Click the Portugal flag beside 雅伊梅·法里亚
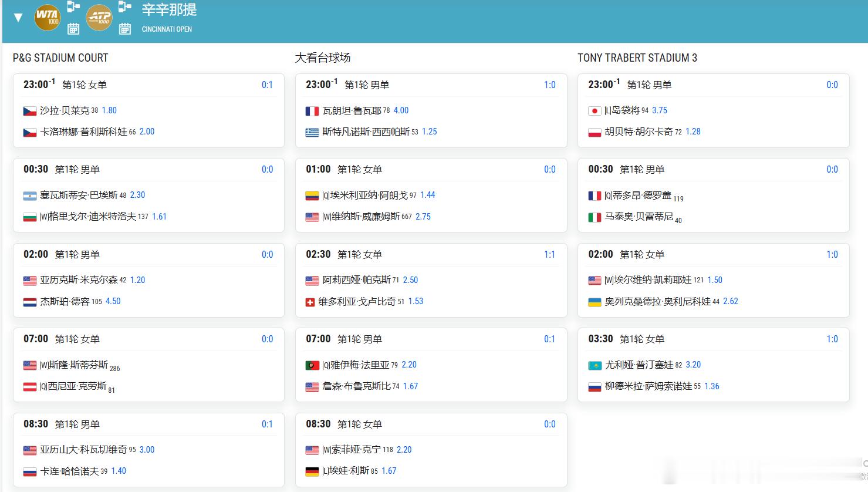868x492 pixels. click(x=312, y=365)
